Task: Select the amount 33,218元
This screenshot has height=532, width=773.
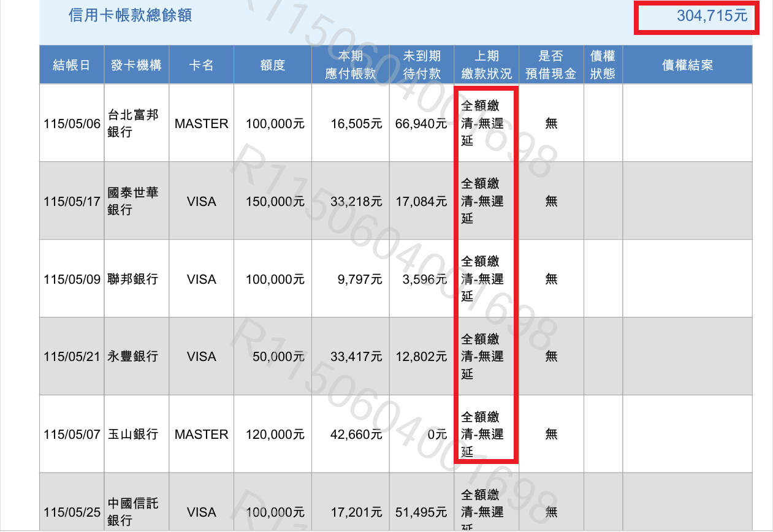Action: pos(356,201)
